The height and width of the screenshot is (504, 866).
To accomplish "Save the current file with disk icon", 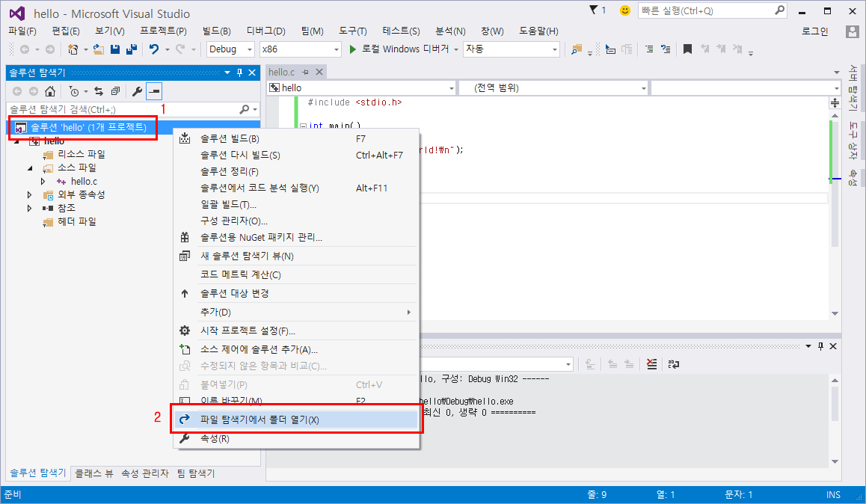I will click(115, 49).
